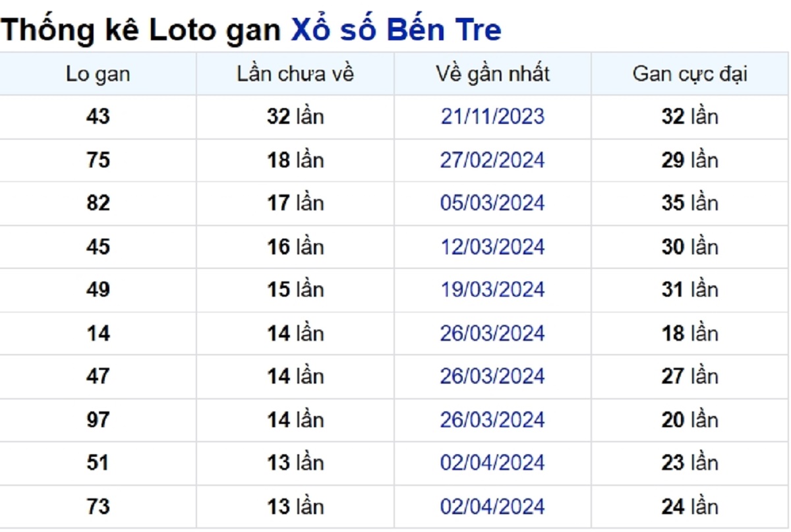Image resolution: width=791 pixels, height=532 pixels.
Task: Open the 05/03/2024 date link
Action: (x=492, y=203)
